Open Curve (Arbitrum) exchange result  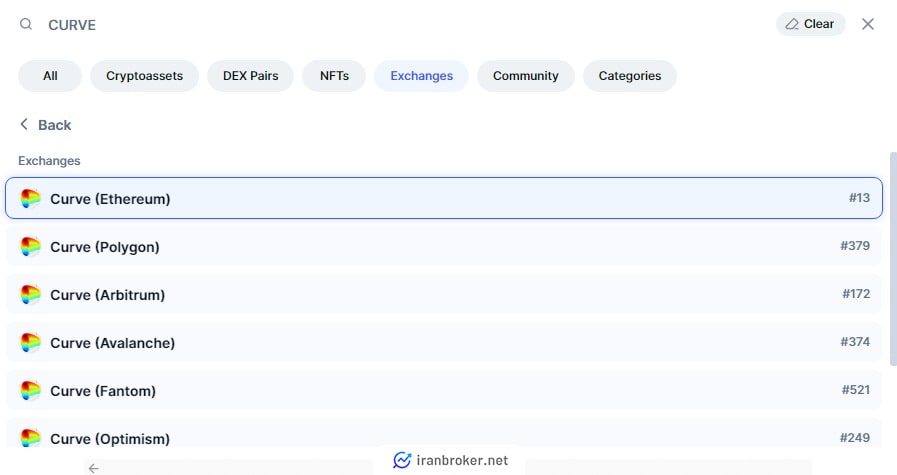point(444,294)
